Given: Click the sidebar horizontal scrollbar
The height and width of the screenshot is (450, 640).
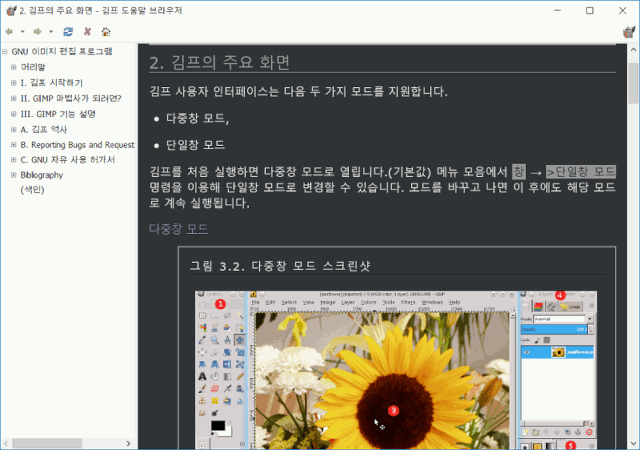Looking at the screenshot, I should pos(60,442).
